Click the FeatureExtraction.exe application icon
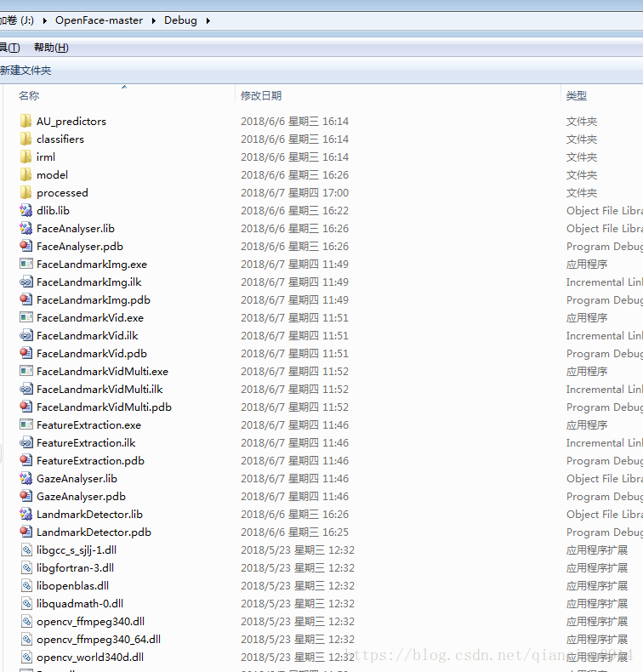This screenshot has height=672, width=643. 26,425
